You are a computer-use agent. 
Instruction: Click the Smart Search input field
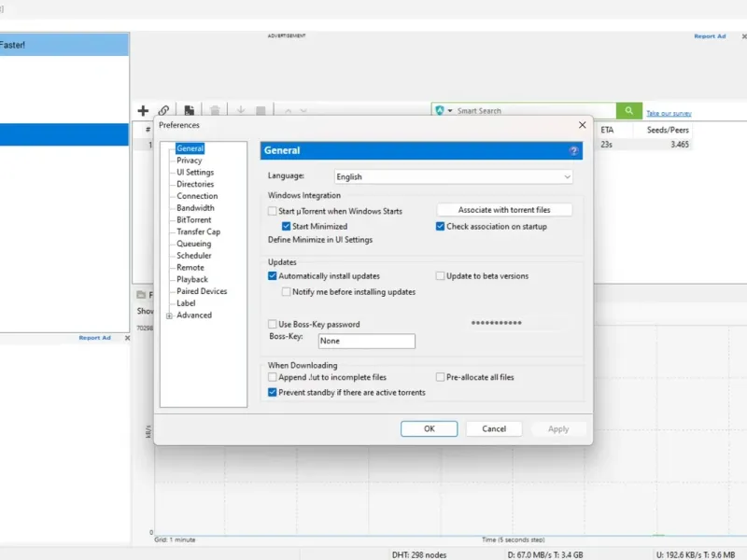point(534,111)
